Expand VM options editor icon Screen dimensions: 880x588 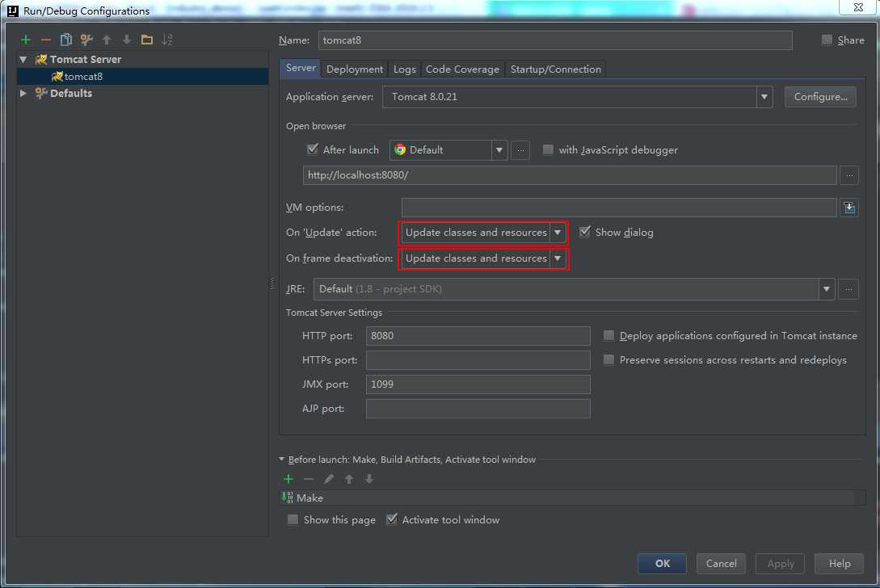pyautogui.click(x=849, y=208)
